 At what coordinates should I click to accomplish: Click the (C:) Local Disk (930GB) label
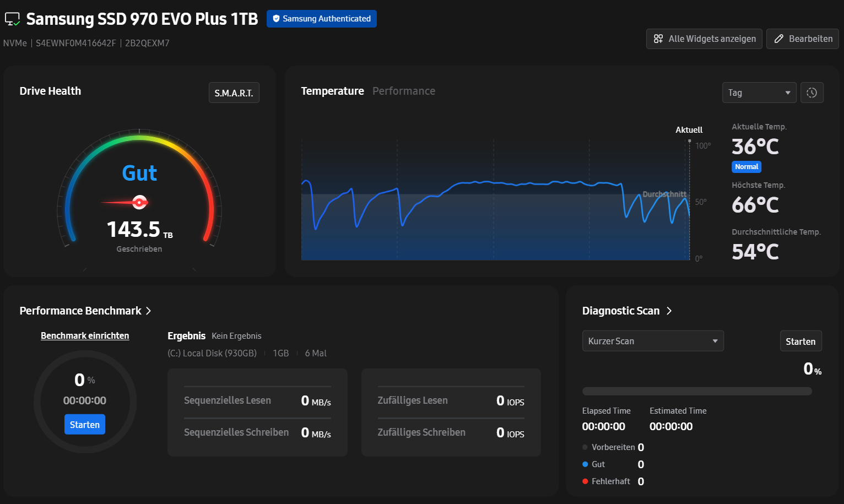click(x=212, y=353)
